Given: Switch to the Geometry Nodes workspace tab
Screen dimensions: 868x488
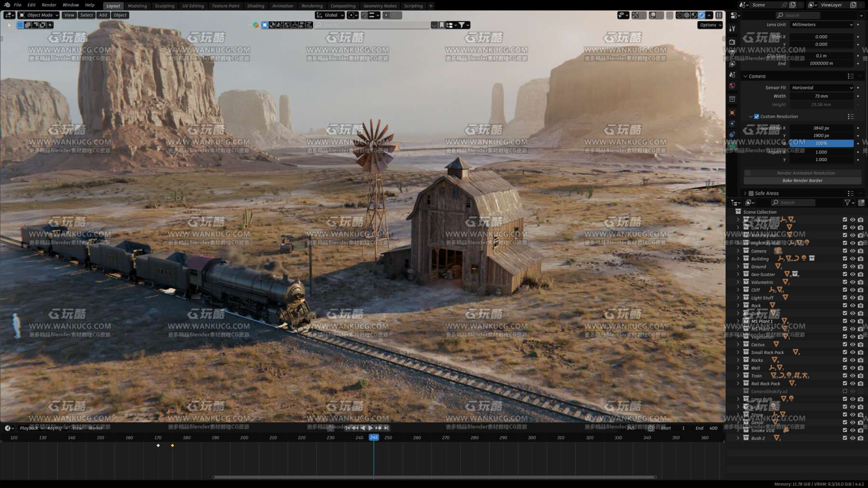Looking at the screenshot, I should click(x=380, y=6).
